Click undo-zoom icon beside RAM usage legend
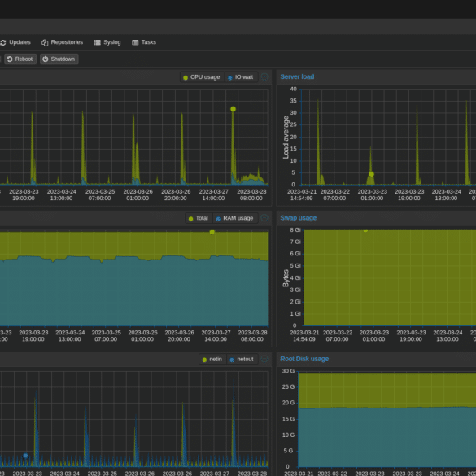Viewport: 476px width, 476px height. [x=264, y=218]
